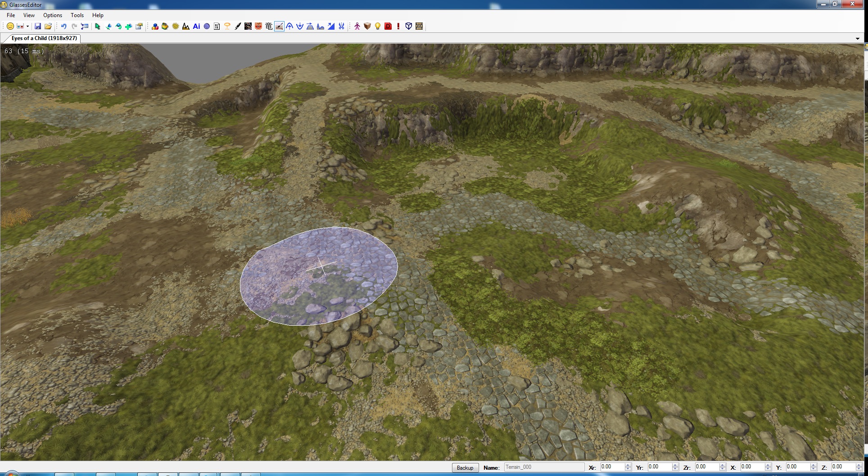Click the purple character figure icon
Screen dimensions: 868x476
(357, 27)
